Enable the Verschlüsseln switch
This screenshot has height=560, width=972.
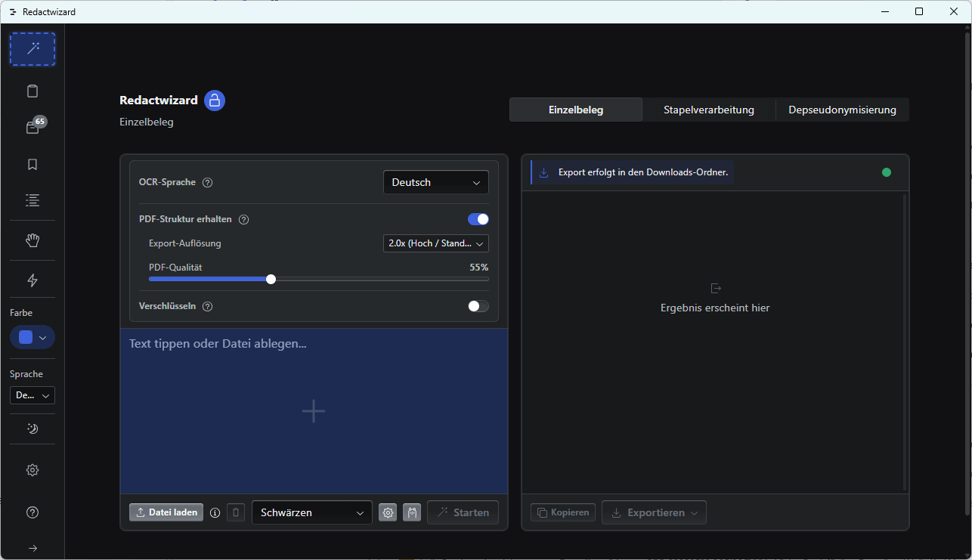tap(478, 306)
